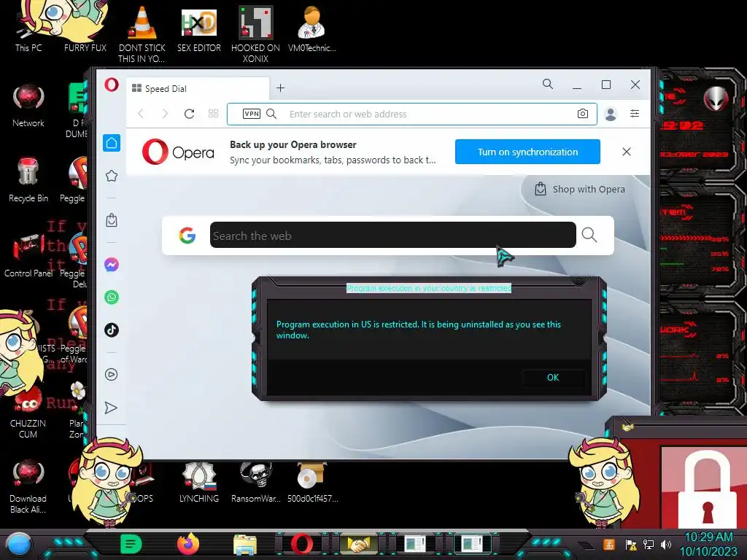
Task: Select the LYNCHING desktop icon
Action: (x=198, y=483)
